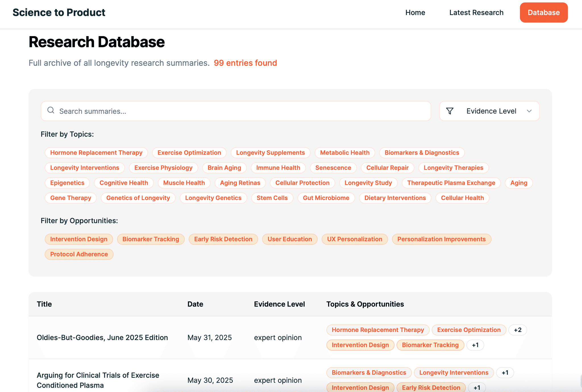The height and width of the screenshot is (392, 582).
Task: Filter opportunities by Protocol Adherence
Action: tap(79, 254)
